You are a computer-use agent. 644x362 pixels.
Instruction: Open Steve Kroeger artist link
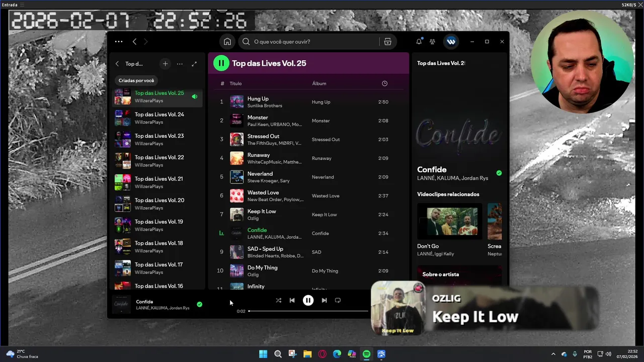pos(262,181)
